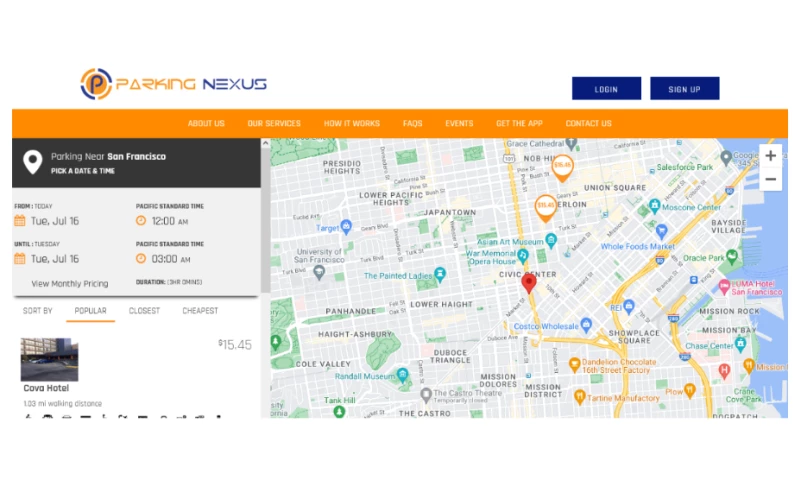Click the War Memorial Opera House marker
The image size is (800, 480).
(522, 255)
